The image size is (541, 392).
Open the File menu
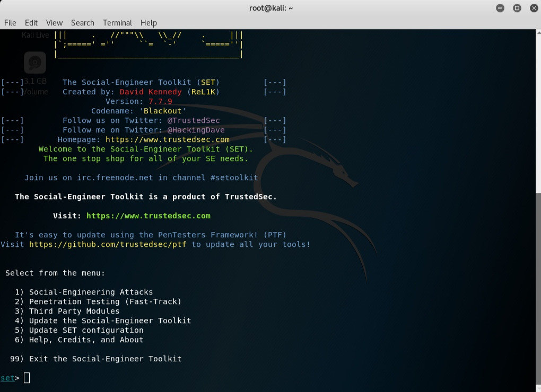point(10,23)
